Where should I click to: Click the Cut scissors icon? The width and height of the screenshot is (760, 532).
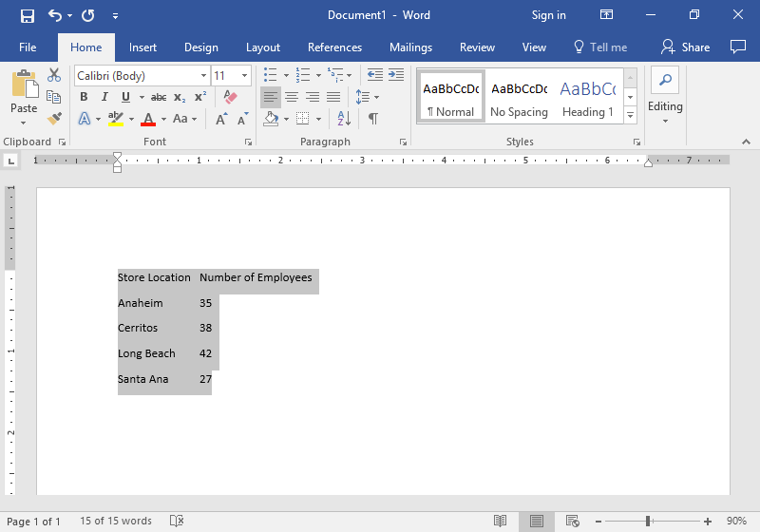(54, 75)
